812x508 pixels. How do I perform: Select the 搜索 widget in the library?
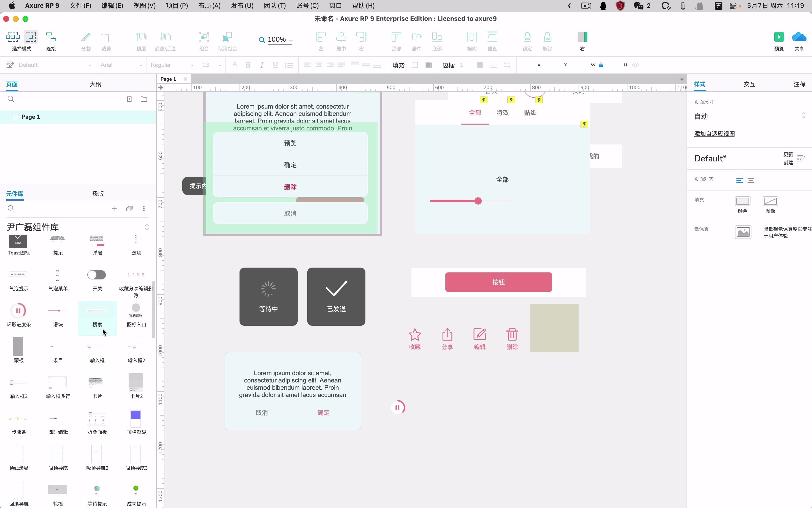click(97, 317)
